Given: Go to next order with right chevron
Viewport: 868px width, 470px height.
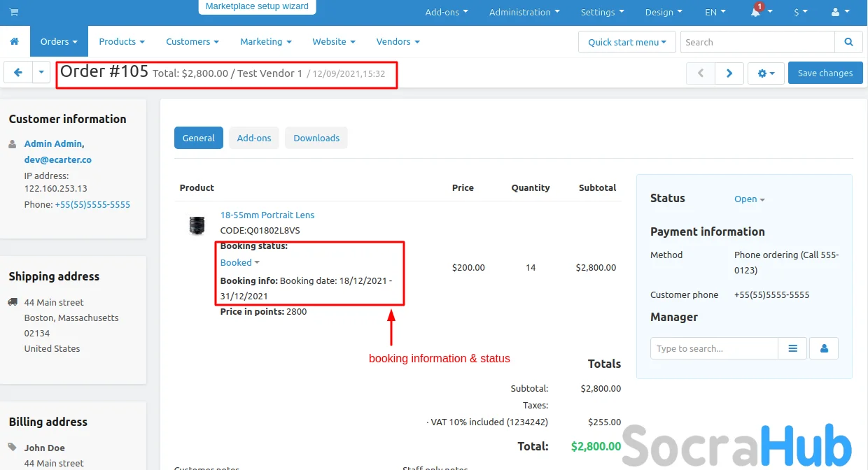Looking at the screenshot, I should (729, 73).
